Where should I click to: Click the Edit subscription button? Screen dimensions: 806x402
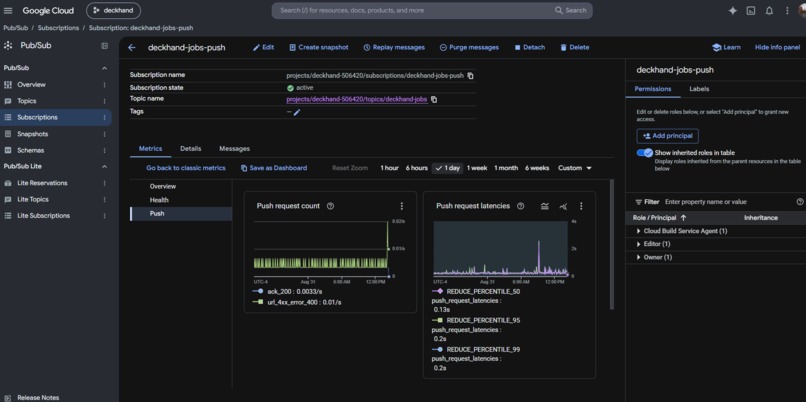pyautogui.click(x=263, y=47)
